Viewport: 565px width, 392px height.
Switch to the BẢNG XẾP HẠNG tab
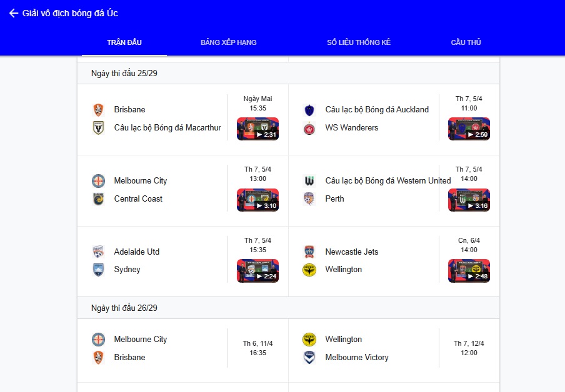229,42
